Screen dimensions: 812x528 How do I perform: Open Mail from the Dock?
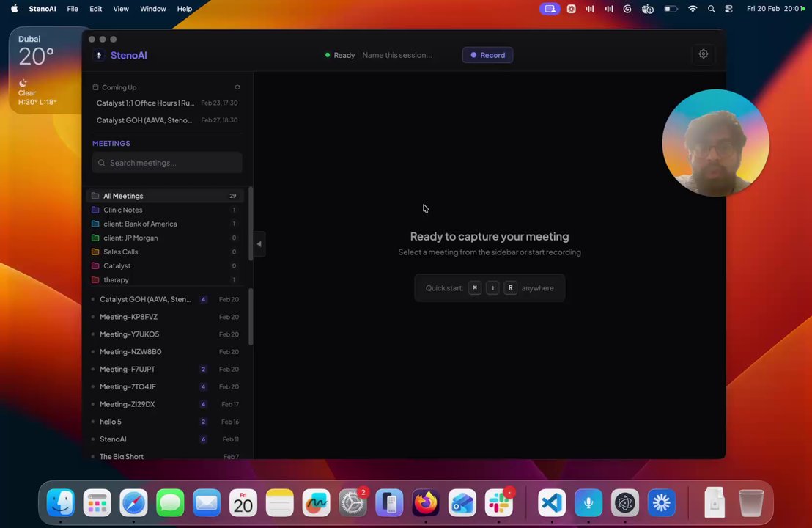tap(207, 502)
